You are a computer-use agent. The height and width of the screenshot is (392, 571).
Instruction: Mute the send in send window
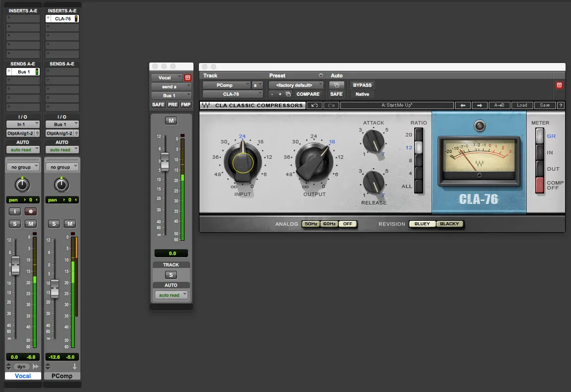(x=171, y=121)
